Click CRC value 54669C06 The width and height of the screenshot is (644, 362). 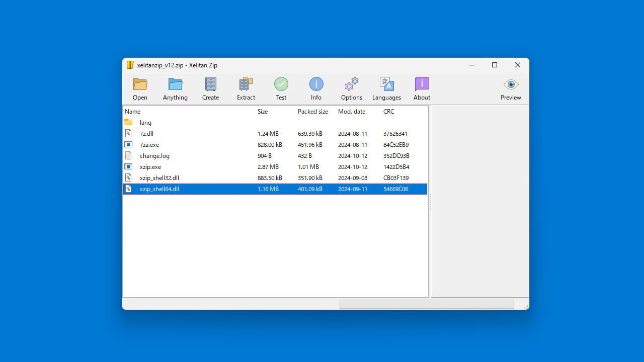point(396,189)
